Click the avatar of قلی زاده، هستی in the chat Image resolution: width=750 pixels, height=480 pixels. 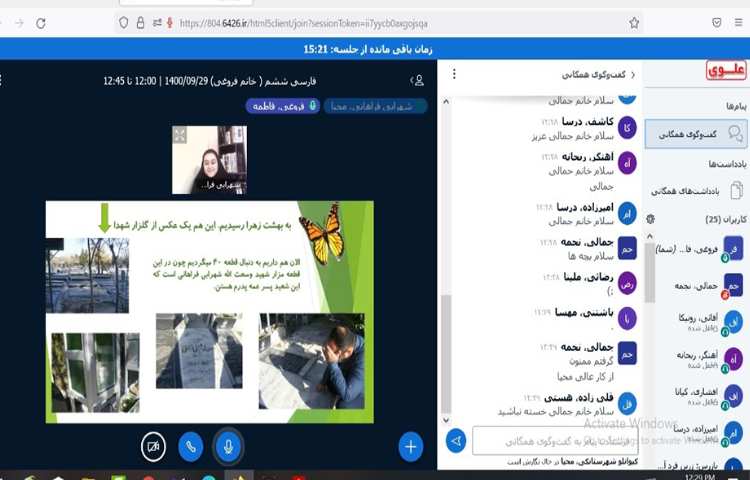tap(627, 404)
